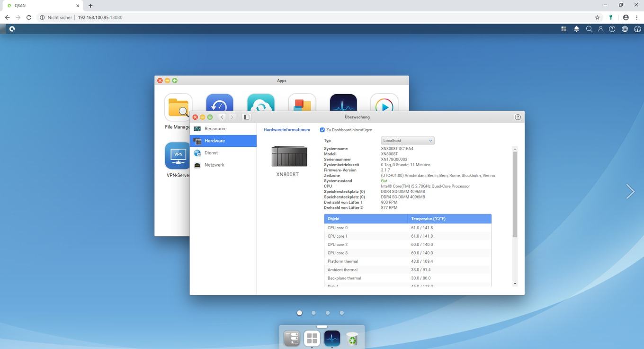Select Ressource in the sidebar

pos(223,129)
